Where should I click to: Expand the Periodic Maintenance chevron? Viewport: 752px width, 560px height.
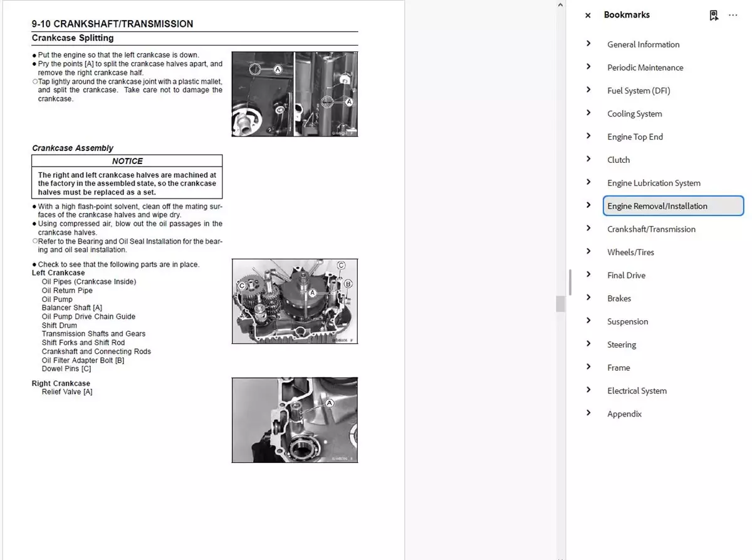click(588, 67)
